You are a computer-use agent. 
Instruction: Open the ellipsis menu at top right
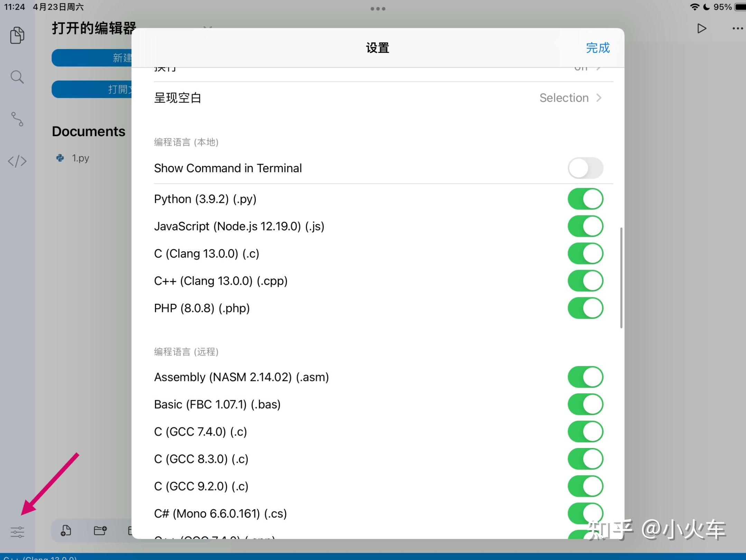[x=737, y=28]
